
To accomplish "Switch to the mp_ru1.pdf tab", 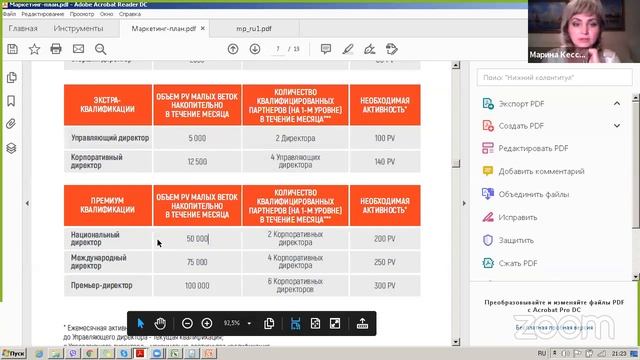I will coord(254,29).
